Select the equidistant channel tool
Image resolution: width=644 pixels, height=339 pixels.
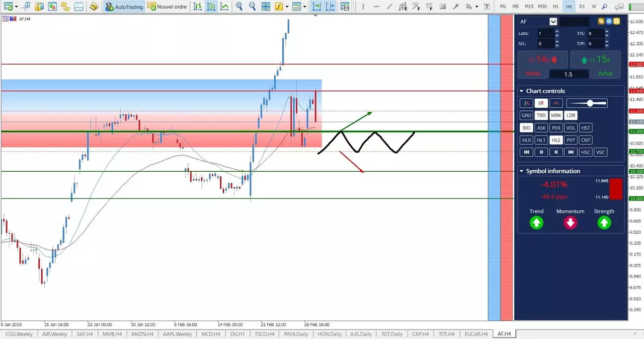pos(403,7)
